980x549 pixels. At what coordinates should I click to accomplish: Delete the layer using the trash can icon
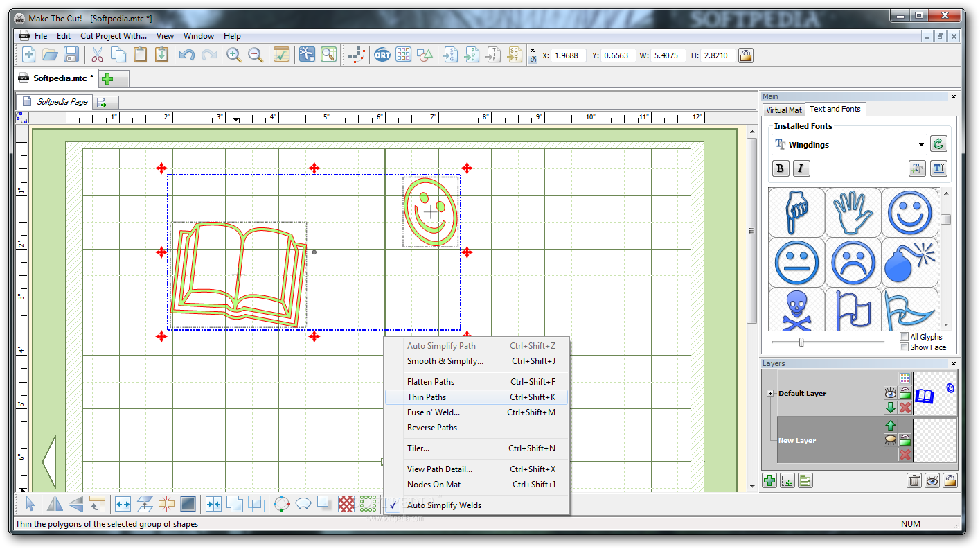click(914, 480)
